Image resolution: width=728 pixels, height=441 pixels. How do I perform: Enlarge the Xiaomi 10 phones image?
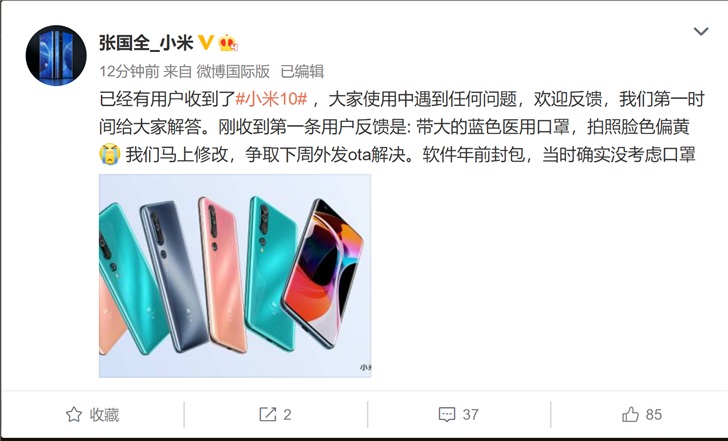point(235,276)
